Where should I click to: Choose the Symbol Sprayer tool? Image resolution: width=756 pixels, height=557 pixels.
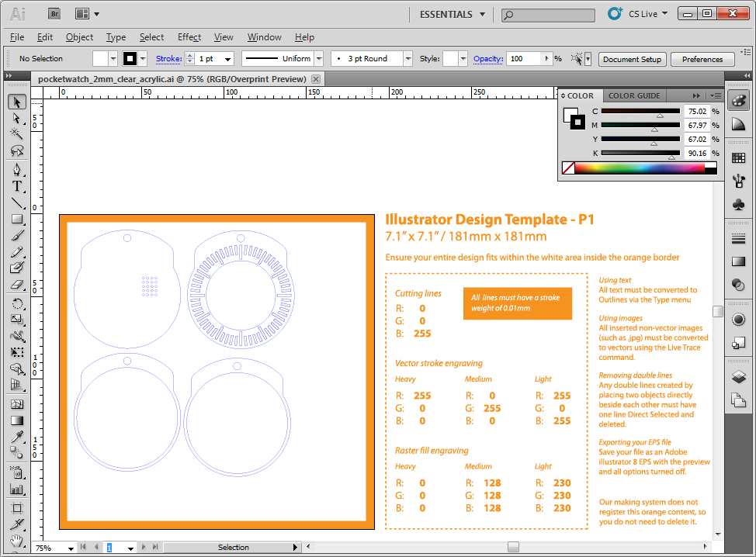tap(17, 472)
